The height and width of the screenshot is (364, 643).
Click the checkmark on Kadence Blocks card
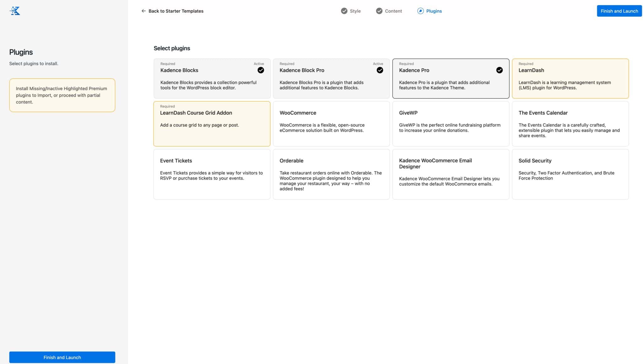tap(261, 70)
